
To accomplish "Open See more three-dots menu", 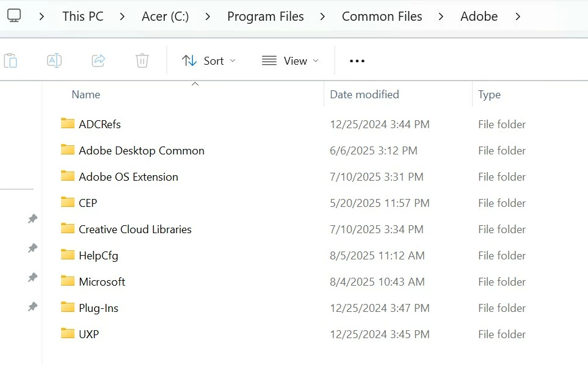I will [x=357, y=61].
